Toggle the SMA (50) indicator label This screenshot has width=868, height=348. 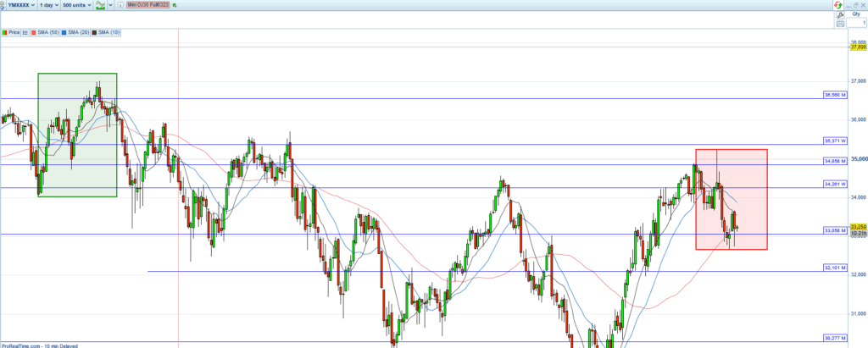click(42, 32)
